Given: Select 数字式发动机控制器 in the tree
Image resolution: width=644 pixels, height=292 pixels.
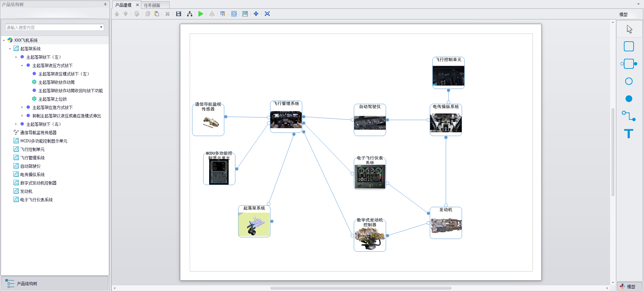Looking at the screenshot, I should 38,183.
